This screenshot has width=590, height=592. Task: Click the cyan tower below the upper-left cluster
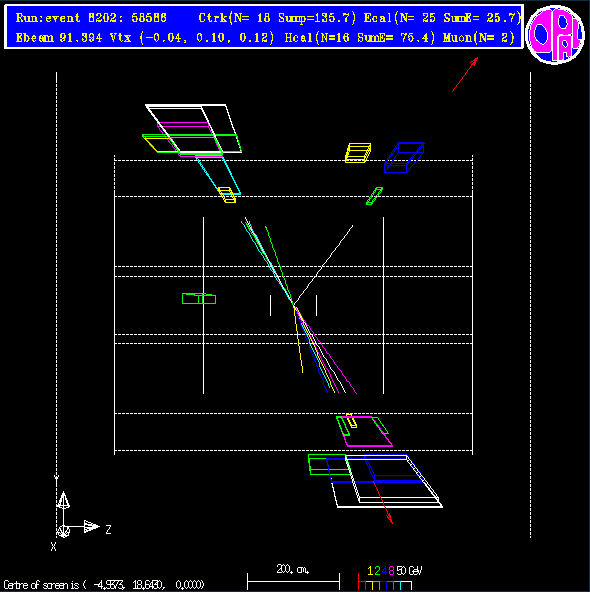[x=218, y=175]
